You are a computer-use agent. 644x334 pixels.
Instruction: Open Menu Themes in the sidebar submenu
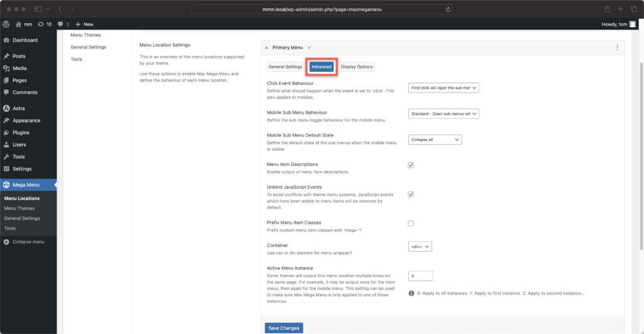click(x=19, y=208)
